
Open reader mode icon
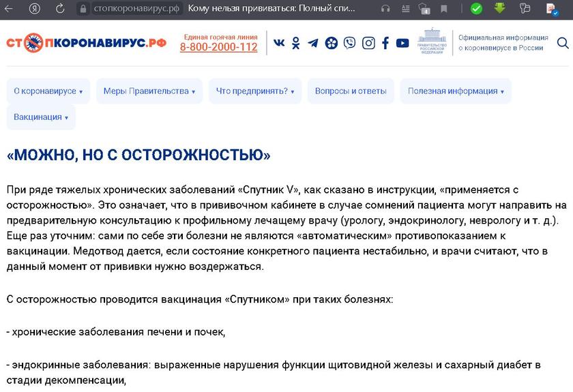(x=406, y=8)
